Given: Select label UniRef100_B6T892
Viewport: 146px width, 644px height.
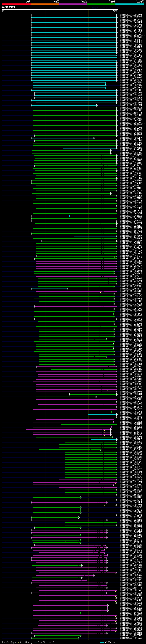Looking at the screenshot, I should [131, 58].
